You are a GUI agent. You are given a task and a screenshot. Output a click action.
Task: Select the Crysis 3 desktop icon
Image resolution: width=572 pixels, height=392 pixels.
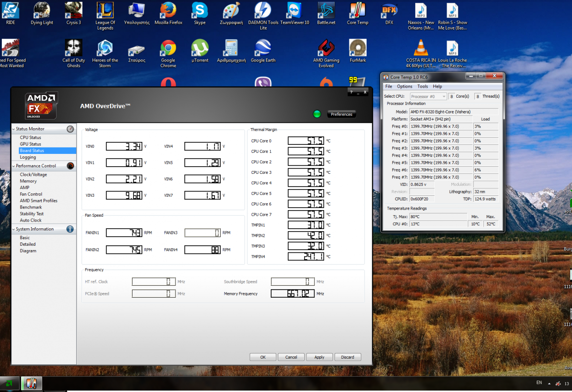click(73, 13)
